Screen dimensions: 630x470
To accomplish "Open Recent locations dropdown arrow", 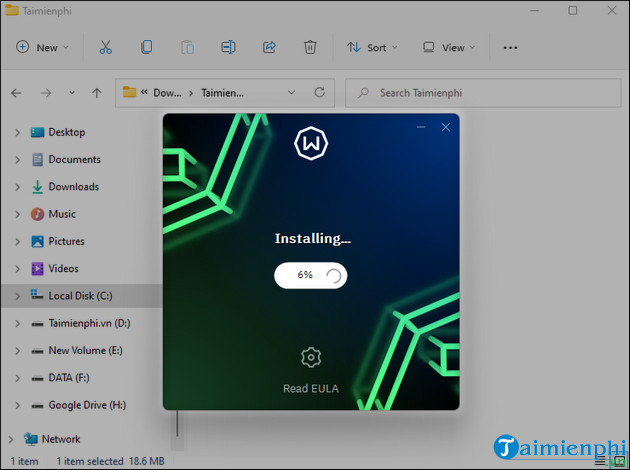I will coord(72,93).
